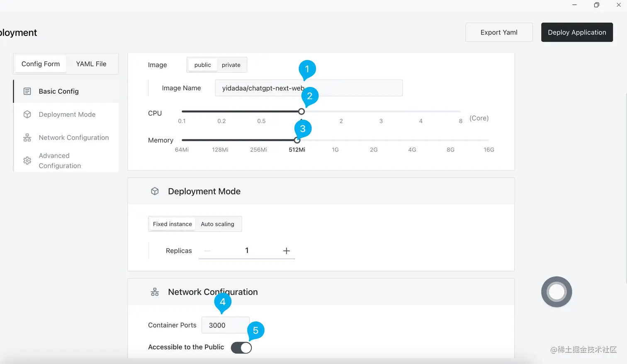Switch to the Config Form tab
The height and width of the screenshot is (364, 627).
coord(41,64)
